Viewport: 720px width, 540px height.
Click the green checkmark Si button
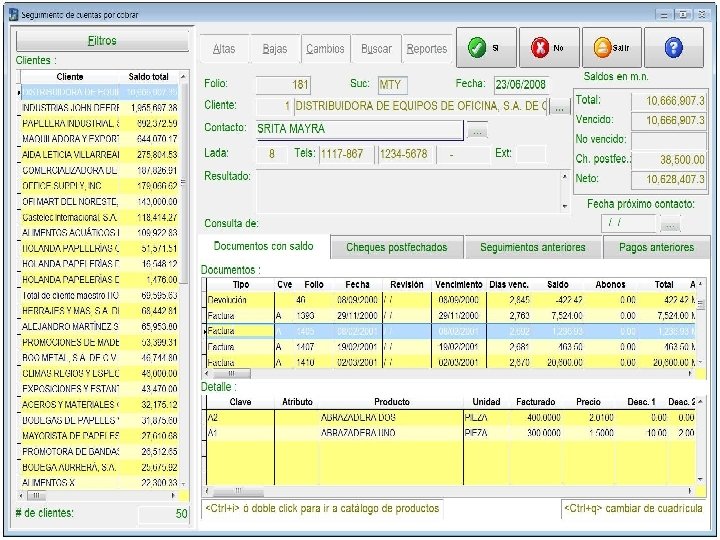pos(486,47)
